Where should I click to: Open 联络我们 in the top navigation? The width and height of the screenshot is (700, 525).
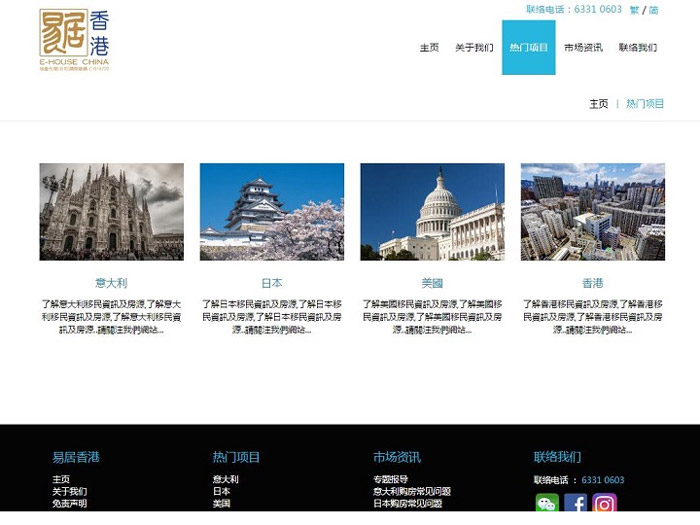click(x=637, y=48)
